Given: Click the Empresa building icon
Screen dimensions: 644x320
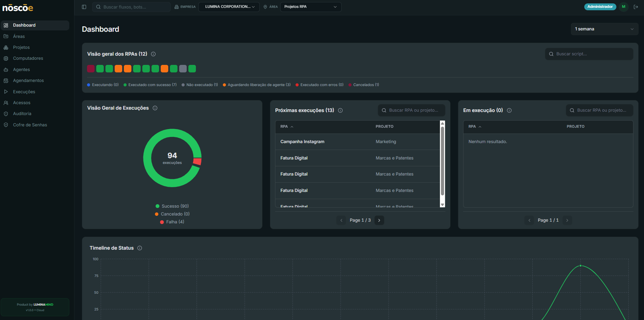Looking at the screenshot, I should coord(176,7).
